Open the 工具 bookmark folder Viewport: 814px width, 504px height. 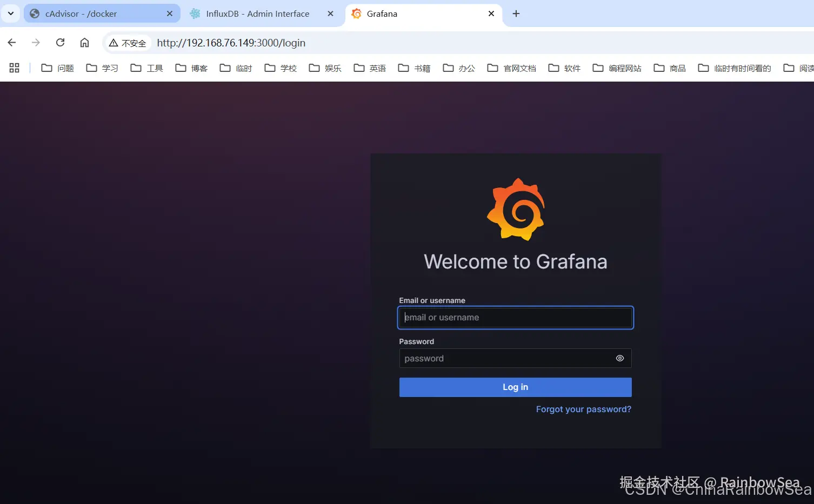click(147, 68)
